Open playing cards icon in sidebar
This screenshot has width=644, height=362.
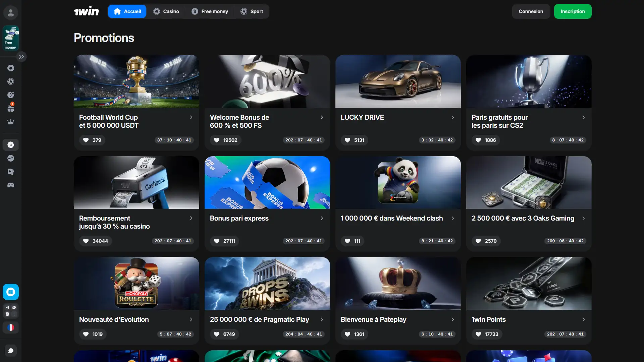pos(11,172)
